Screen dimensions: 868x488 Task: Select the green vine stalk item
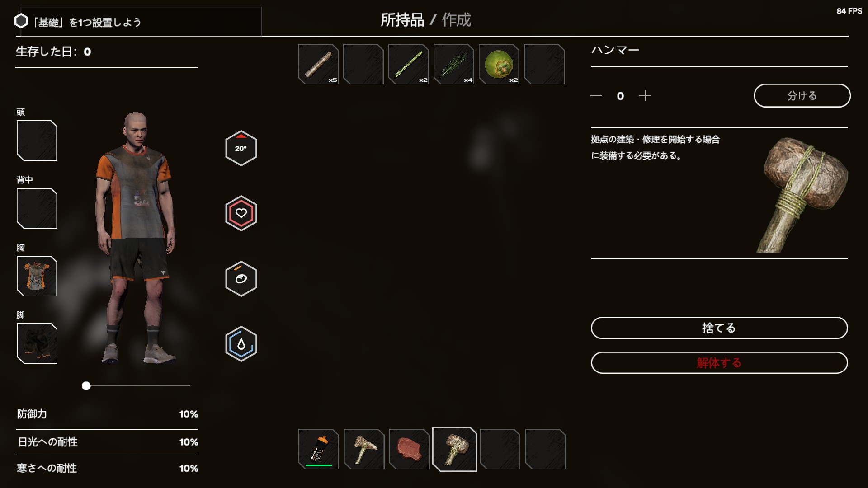409,64
